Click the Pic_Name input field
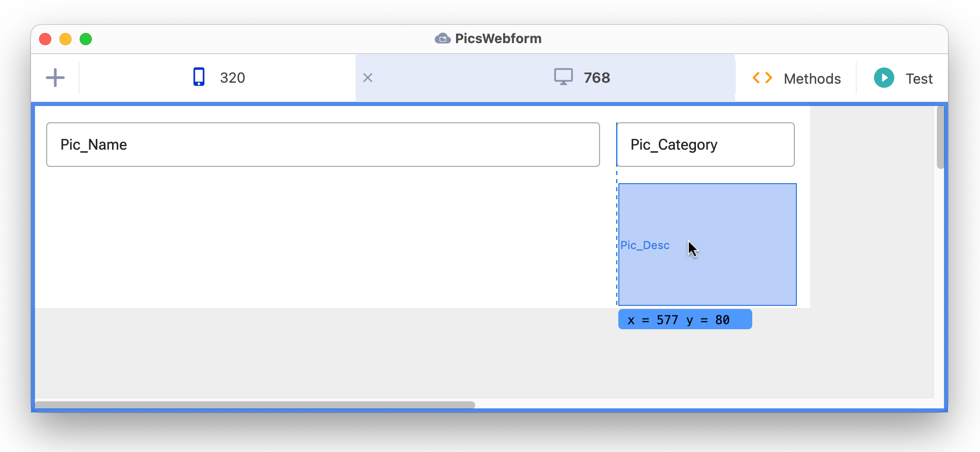This screenshot has height=452, width=980. 323,145
